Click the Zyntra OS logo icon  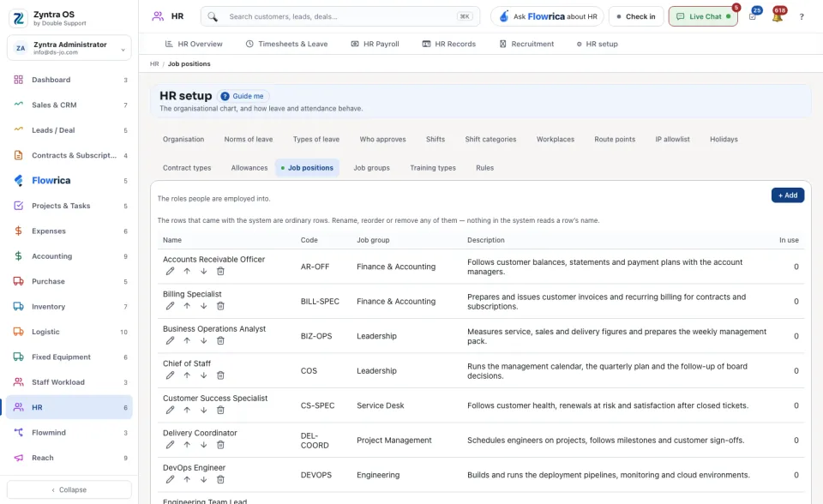pos(18,18)
